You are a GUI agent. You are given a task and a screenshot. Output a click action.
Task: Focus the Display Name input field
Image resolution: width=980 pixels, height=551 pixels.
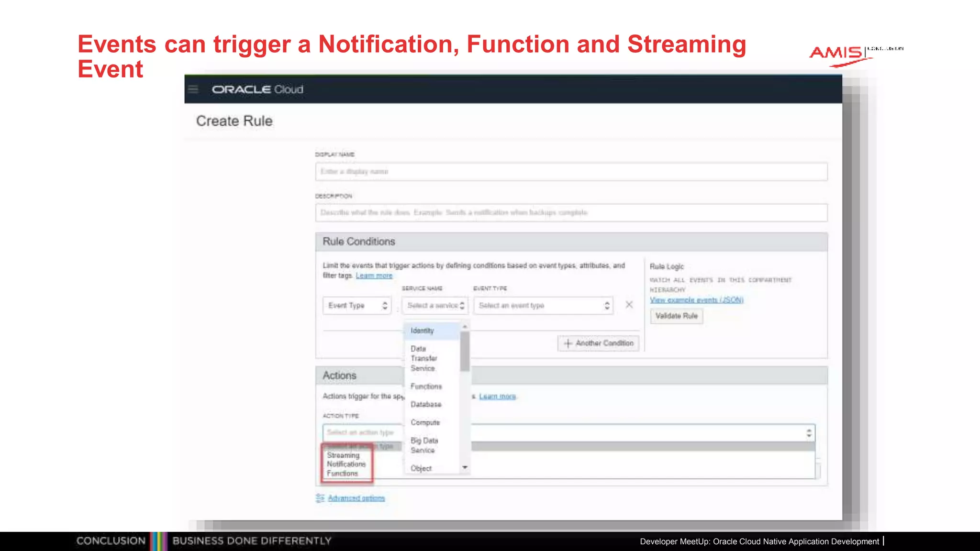pos(571,172)
